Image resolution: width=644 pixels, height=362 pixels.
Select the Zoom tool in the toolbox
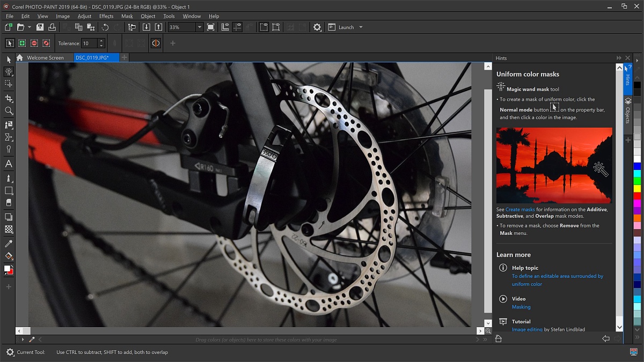[x=9, y=110]
